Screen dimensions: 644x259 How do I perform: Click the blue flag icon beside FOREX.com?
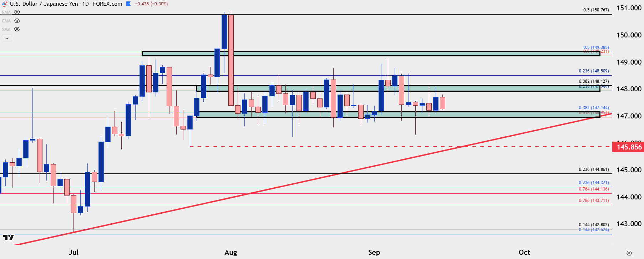tap(128, 4)
